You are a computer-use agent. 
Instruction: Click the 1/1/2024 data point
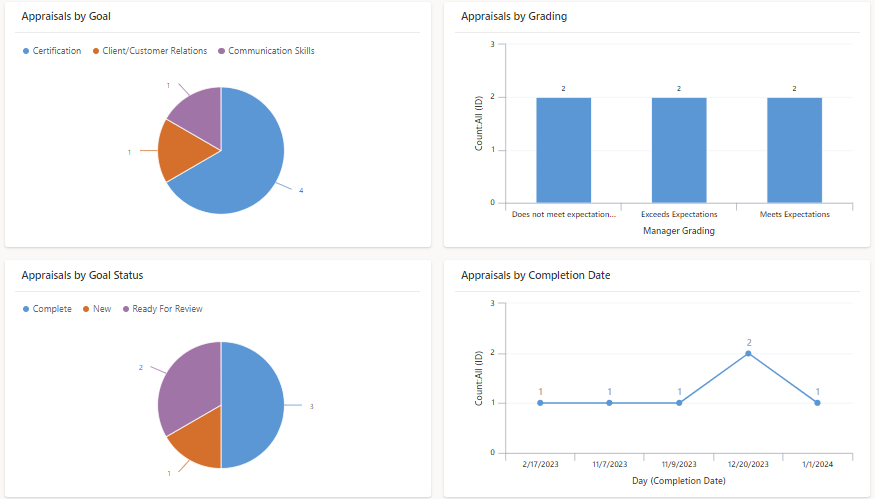(818, 403)
